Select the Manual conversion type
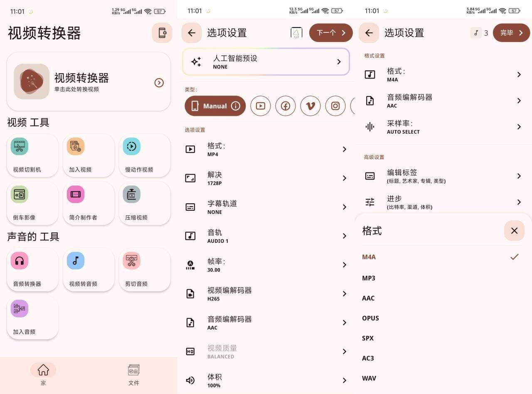Viewport: 532px width, 394px height. coord(215,106)
